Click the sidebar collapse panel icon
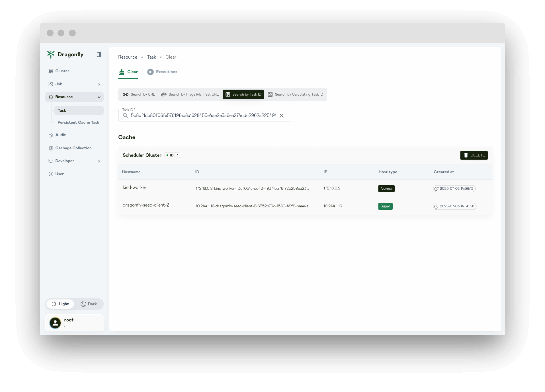Viewport: 545px width, 392px height. click(99, 54)
